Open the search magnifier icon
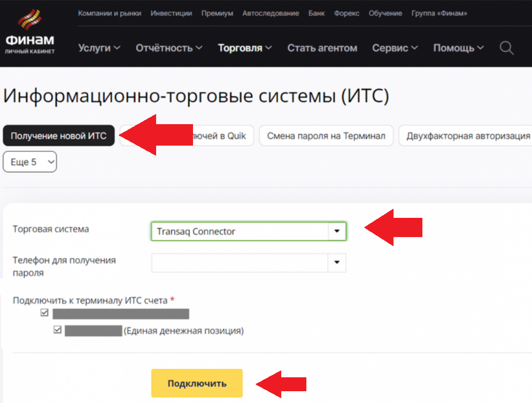This screenshot has width=532, height=403. click(506, 48)
